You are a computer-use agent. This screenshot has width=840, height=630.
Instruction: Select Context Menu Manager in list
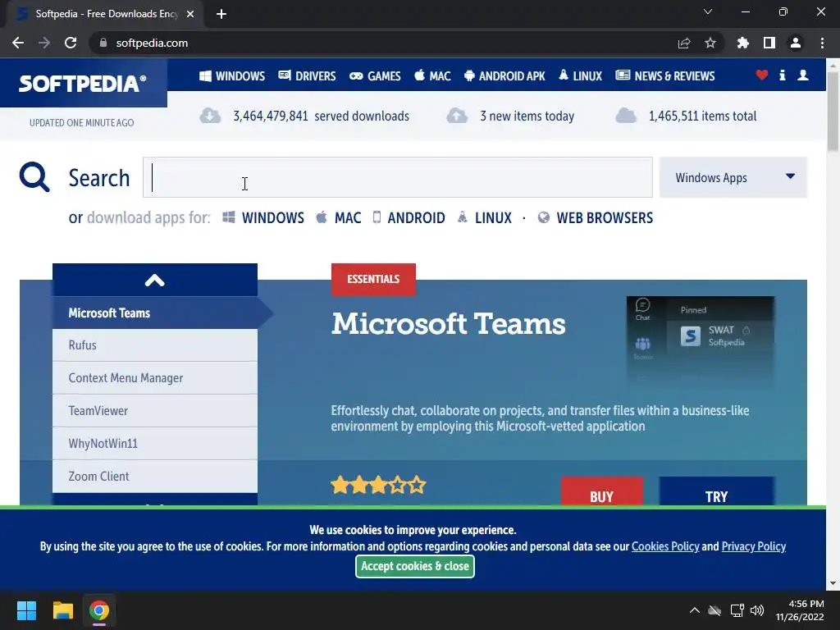[x=155, y=378]
